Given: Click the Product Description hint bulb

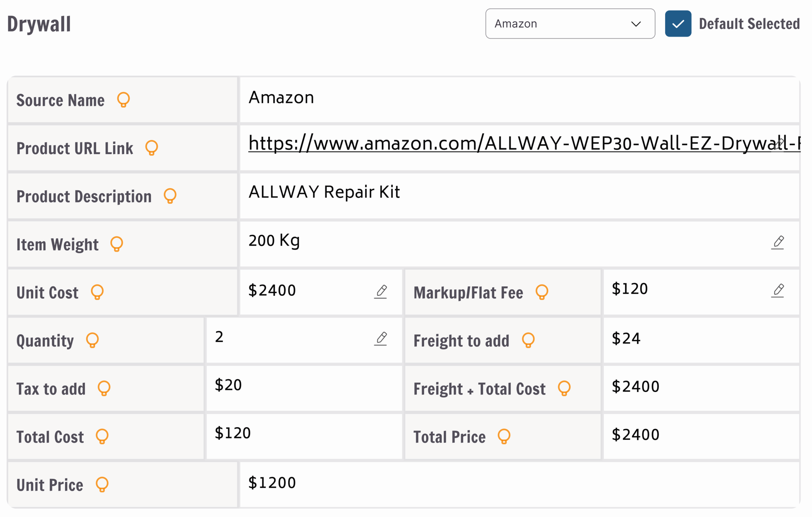Looking at the screenshot, I should tap(170, 196).
